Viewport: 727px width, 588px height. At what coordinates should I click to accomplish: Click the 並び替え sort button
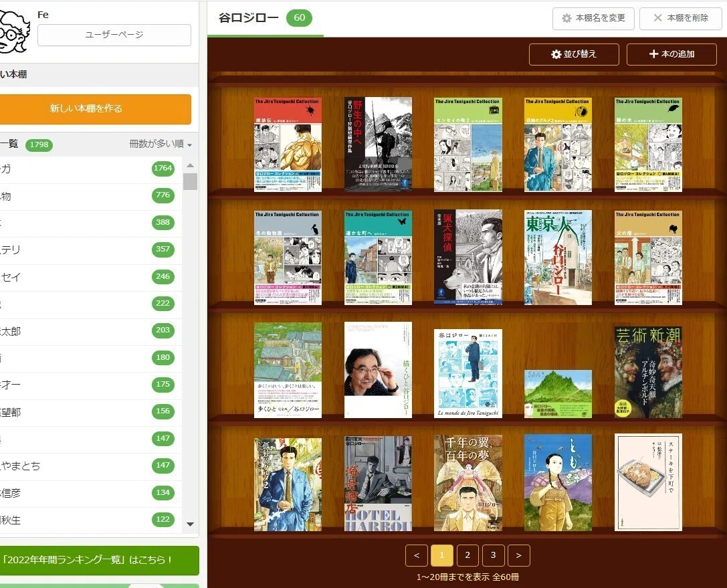coord(574,54)
